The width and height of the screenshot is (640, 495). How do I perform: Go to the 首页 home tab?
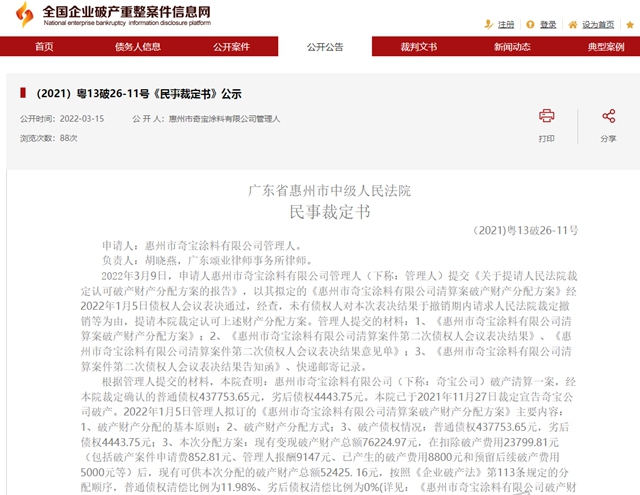(x=44, y=47)
